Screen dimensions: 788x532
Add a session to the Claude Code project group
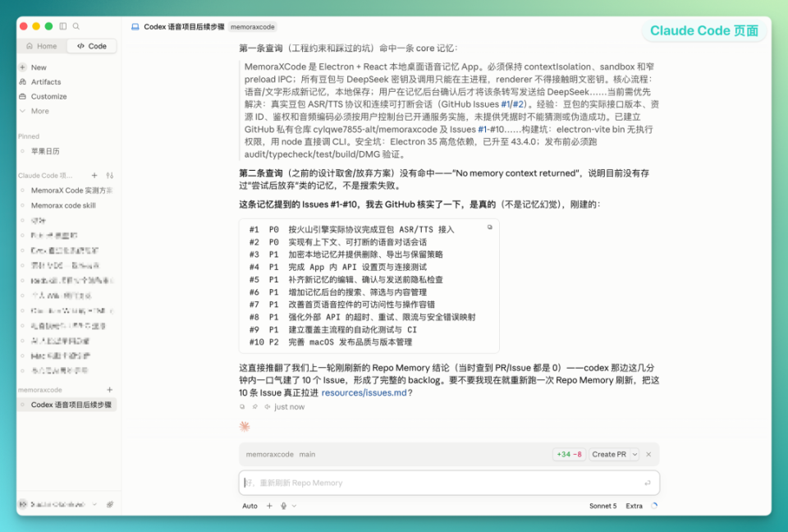point(94,176)
